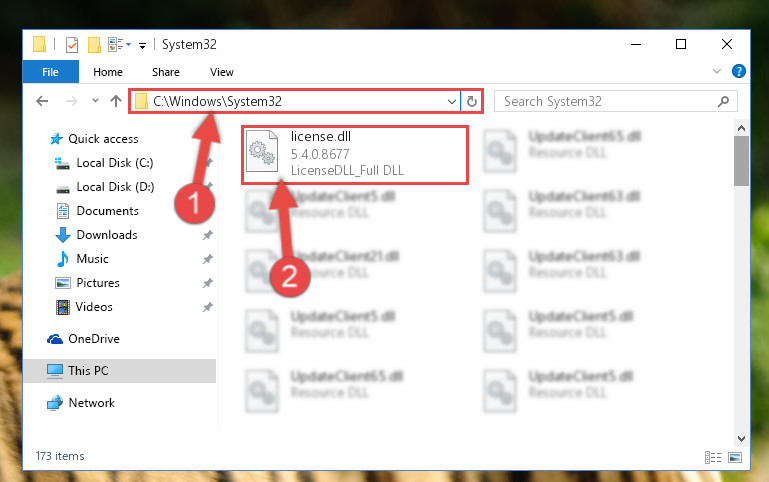Toggle the pin next to Music
Viewport: 769px width, 482px height.
click(x=207, y=259)
